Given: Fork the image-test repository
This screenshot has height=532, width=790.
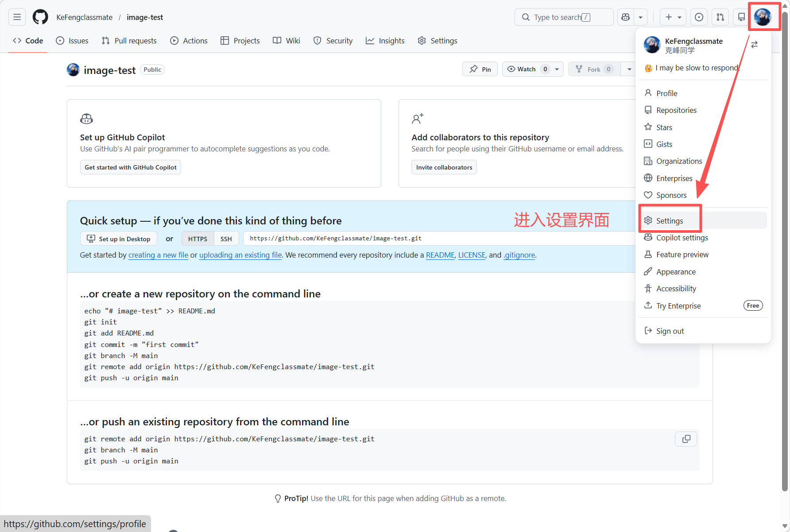Looking at the screenshot, I should point(594,69).
